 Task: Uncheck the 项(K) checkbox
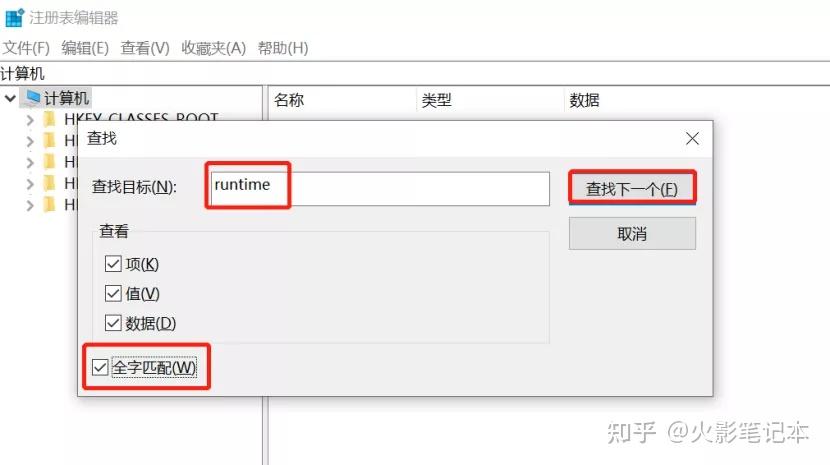tap(113, 264)
